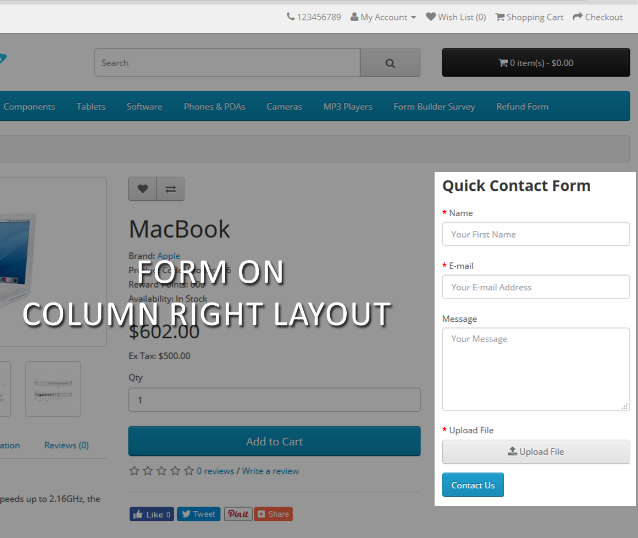This screenshot has width=638, height=538.
Task: Click the store Search input field
Action: coord(227,63)
